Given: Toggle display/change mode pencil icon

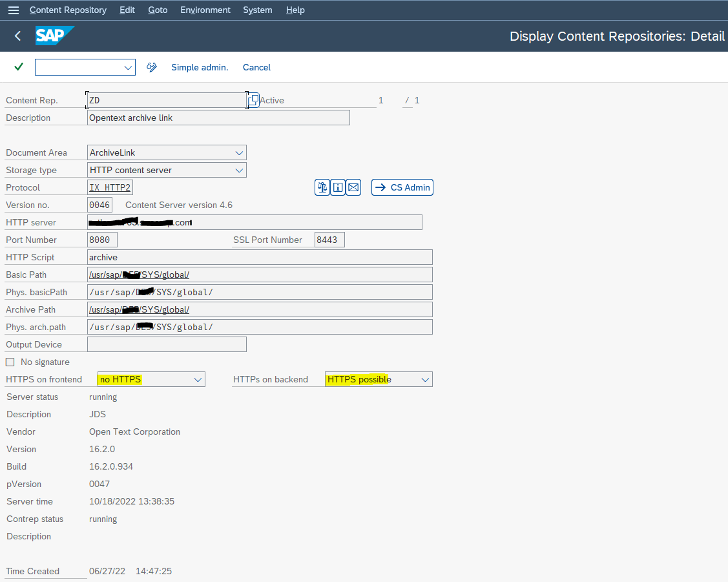Looking at the screenshot, I should coord(152,67).
